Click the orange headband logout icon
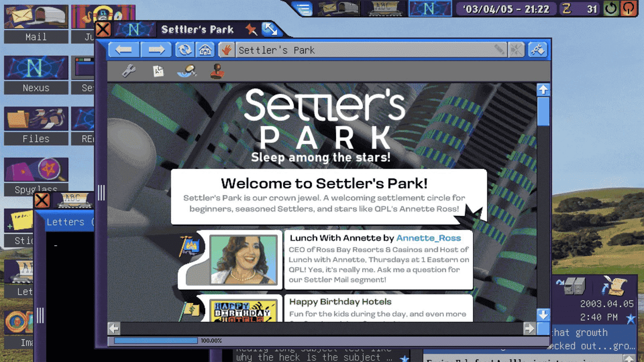Viewport: 644px width, 362px height. click(x=629, y=9)
